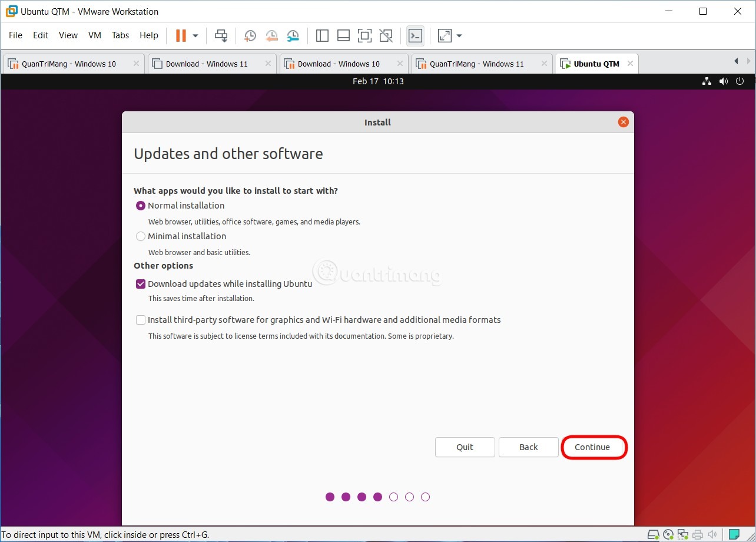Open the Edit menu
This screenshot has height=542, width=756.
[41, 35]
